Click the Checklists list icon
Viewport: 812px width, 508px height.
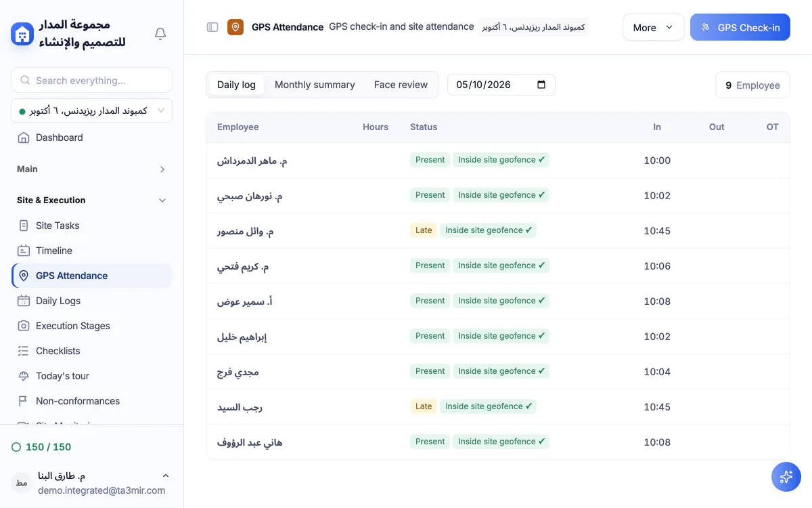coord(24,351)
